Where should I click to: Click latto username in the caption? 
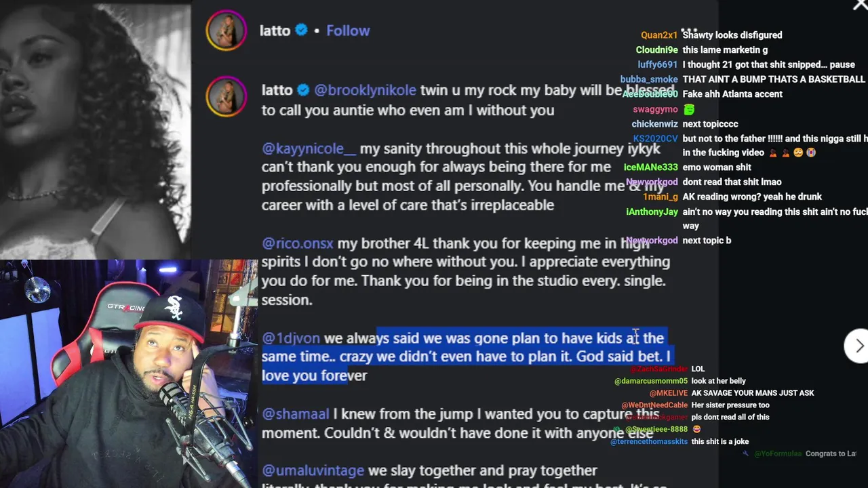click(x=277, y=90)
